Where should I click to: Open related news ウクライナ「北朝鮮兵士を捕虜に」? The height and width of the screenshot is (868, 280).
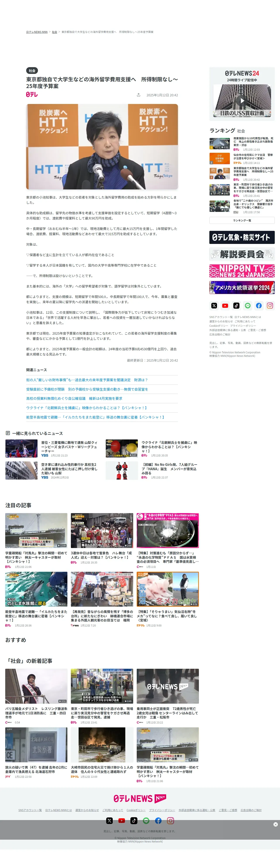point(87,408)
